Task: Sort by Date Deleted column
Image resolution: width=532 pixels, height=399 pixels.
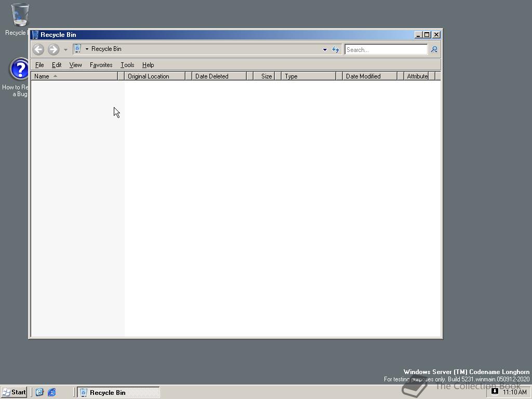Action: tap(219, 76)
